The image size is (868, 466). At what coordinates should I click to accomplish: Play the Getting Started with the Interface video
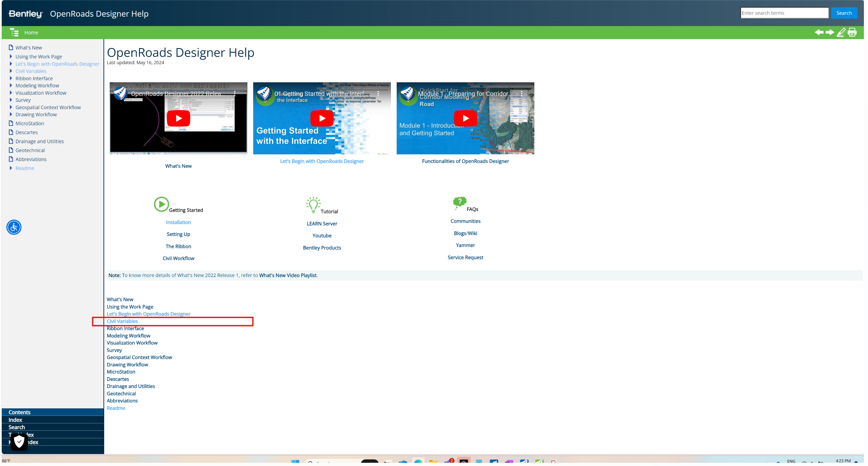point(322,118)
